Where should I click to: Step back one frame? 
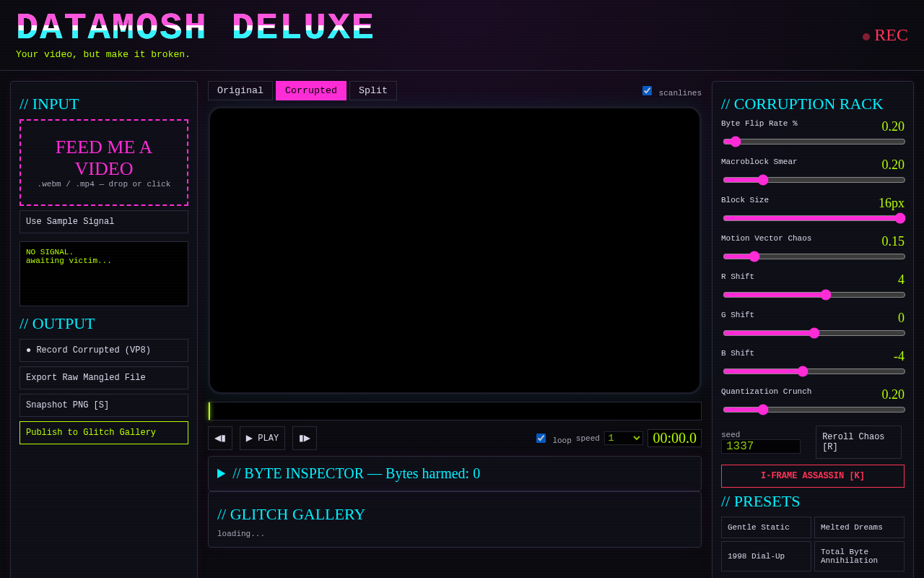(x=220, y=438)
